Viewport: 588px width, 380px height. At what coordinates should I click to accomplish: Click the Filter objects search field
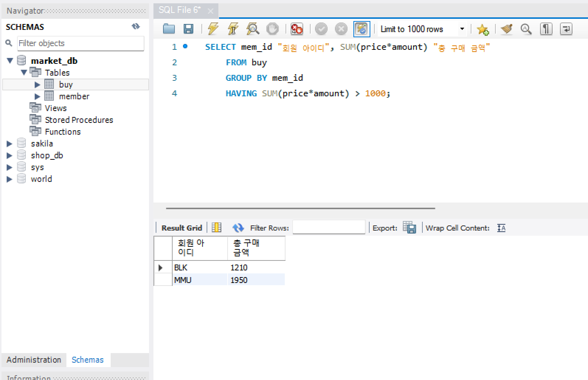coord(81,43)
